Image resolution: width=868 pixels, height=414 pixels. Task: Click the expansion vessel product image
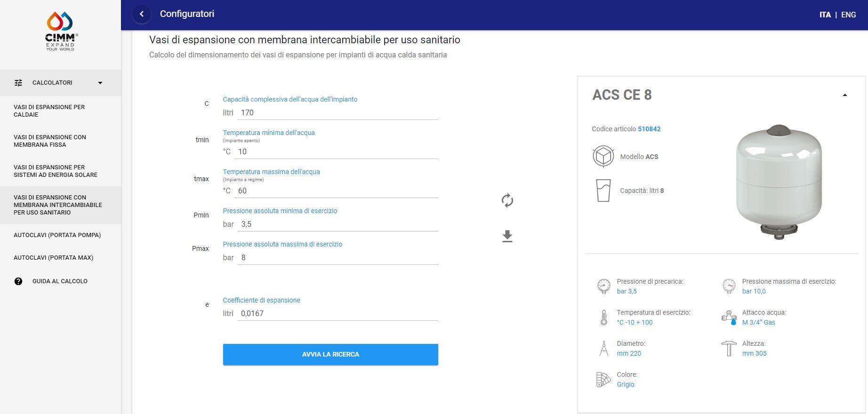click(x=779, y=182)
